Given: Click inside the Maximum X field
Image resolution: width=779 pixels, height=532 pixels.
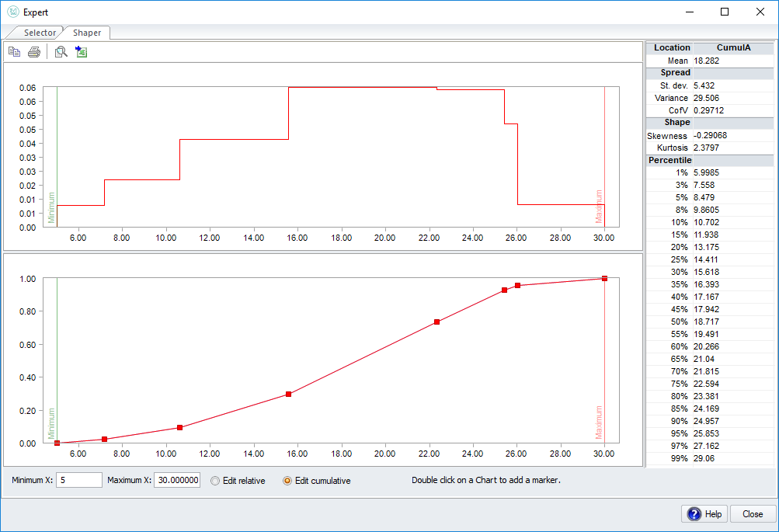Looking at the screenshot, I should pyautogui.click(x=176, y=480).
